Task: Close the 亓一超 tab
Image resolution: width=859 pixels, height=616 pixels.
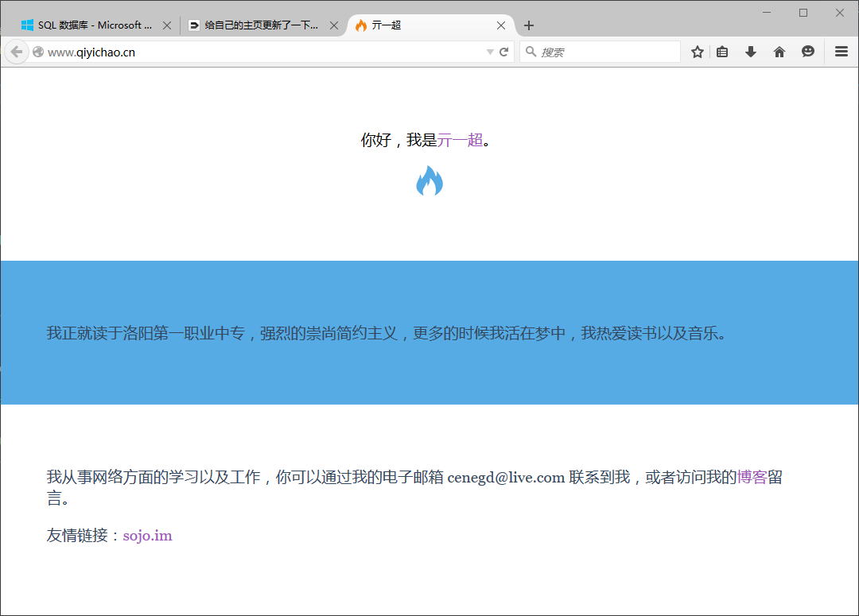Action: [501, 25]
